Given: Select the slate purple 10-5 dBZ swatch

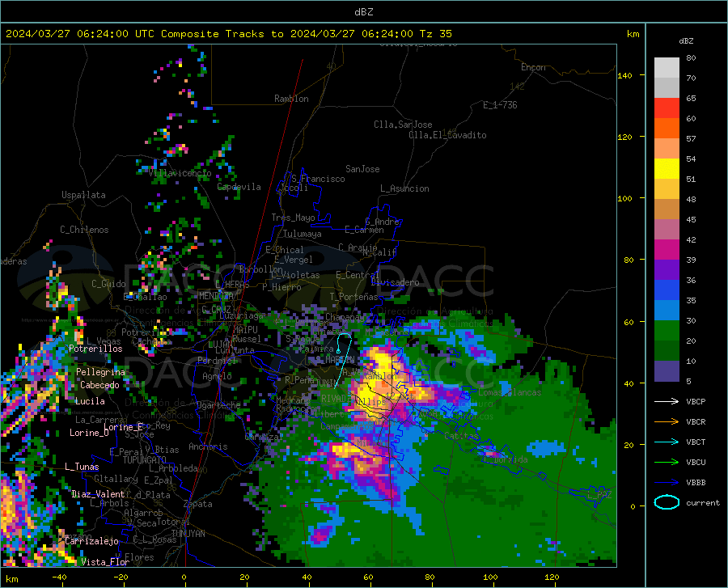Looking at the screenshot, I should click(x=667, y=371).
